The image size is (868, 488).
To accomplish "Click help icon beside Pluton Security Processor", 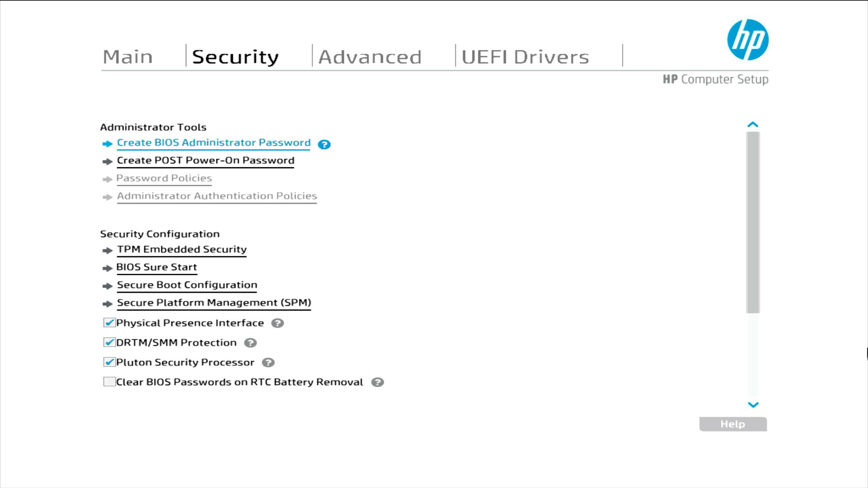I will click(x=268, y=362).
